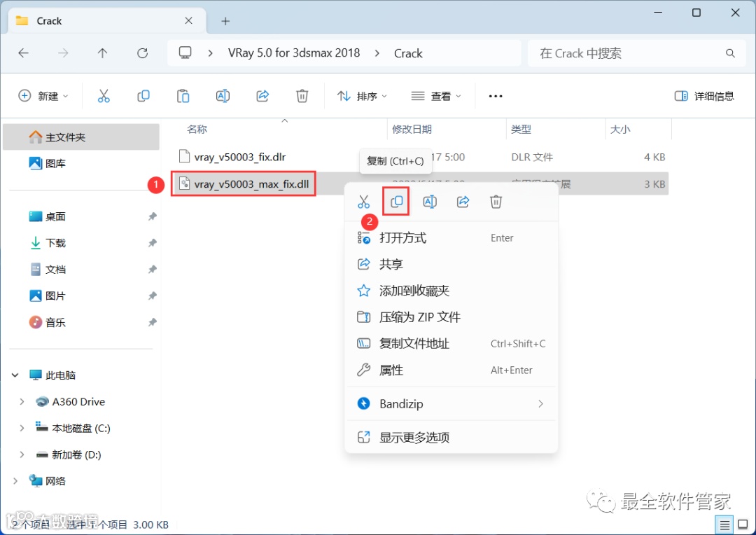Click the Share icon in the context menu

(x=463, y=202)
